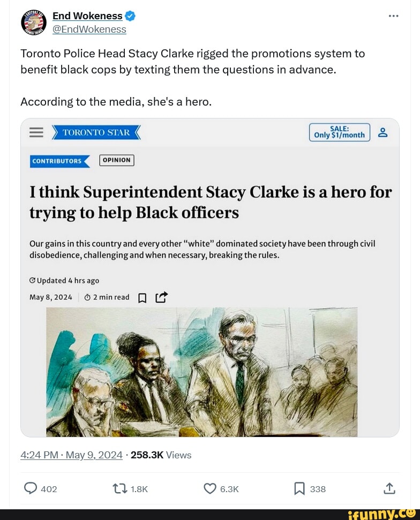Image resolution: width=420 pixels, height=520 pixels.
Task: Open the share-tweet upload icon
Action: (x=389, y=488)
